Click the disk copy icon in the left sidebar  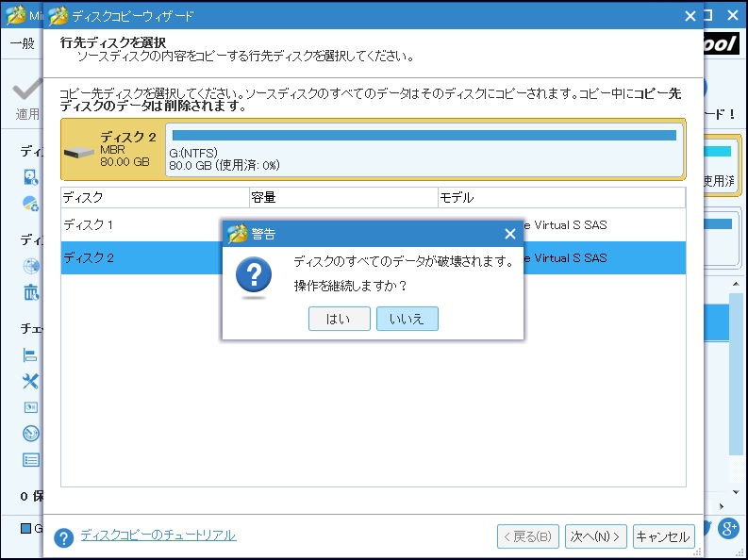(x=31, y=177)
